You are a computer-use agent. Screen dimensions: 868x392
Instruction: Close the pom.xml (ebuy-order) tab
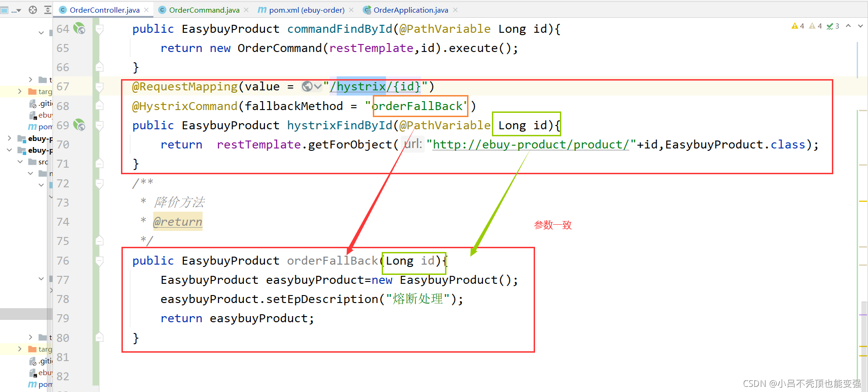[x=351, y=10]
